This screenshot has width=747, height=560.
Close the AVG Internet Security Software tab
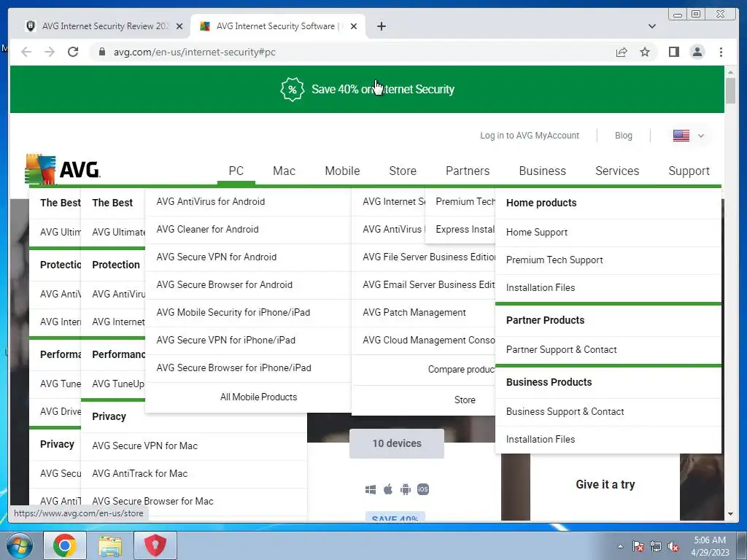click(x=354, y=26)
